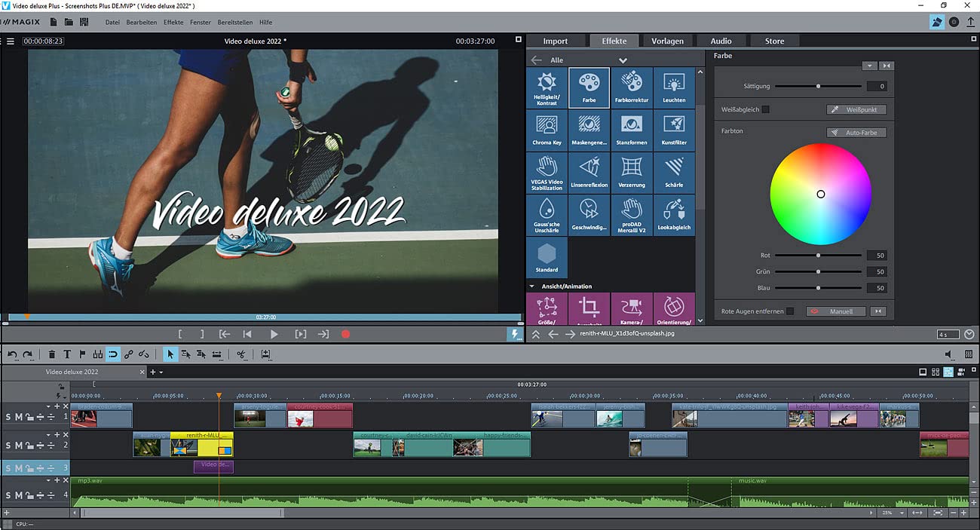Click the link objects chain icon

128,354
